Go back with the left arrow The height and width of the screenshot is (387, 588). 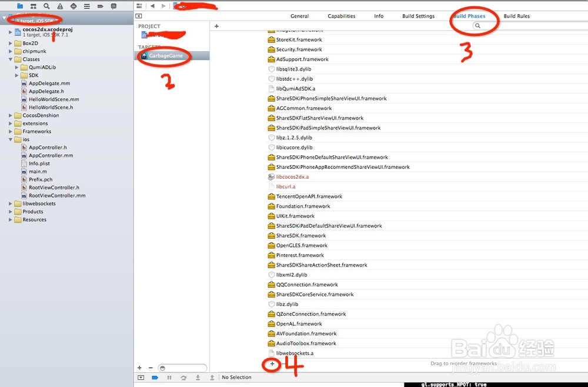(152, 6)
